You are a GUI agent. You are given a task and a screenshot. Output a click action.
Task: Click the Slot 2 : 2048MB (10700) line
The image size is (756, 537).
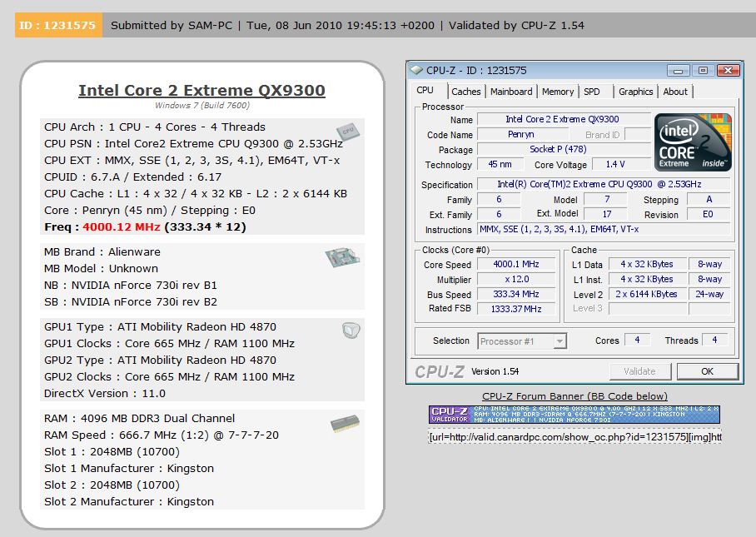coord(112,485)
